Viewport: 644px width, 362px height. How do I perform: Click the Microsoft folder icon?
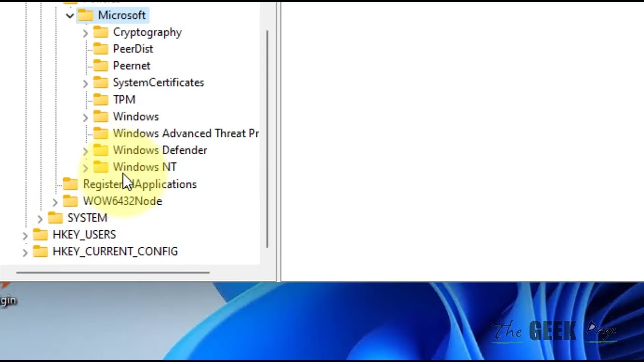coord(86,15)
